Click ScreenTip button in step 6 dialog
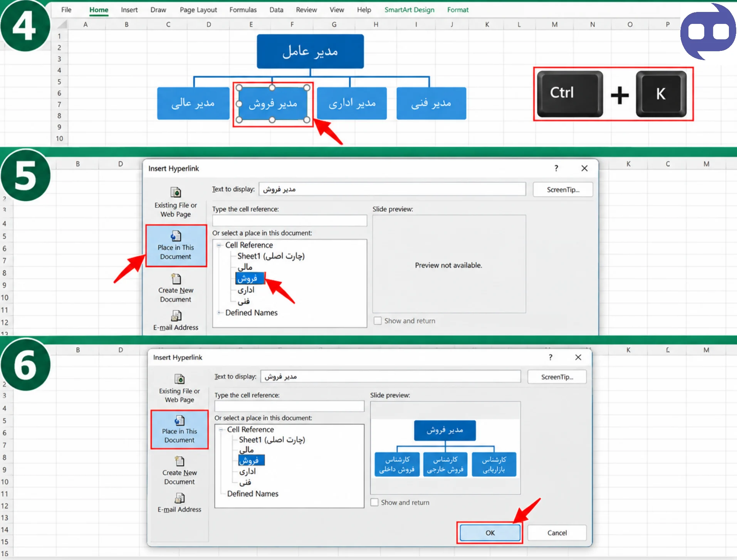This screenshot has height=560, width=737. [x=557, y=377]
